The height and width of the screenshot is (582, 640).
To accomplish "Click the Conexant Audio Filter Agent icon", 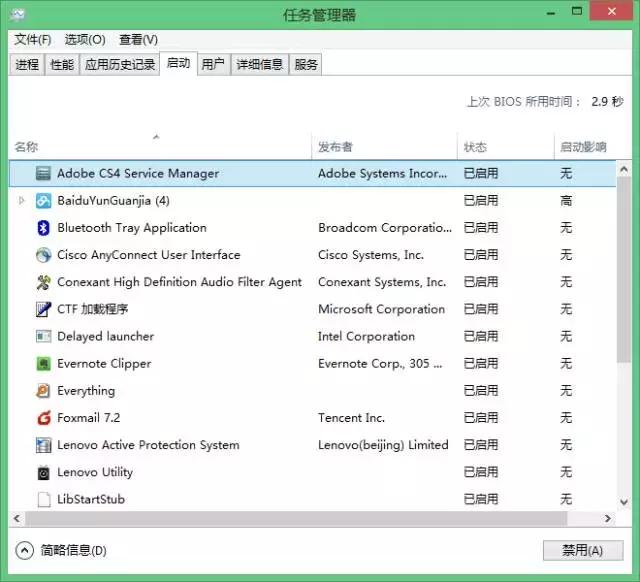I will [x=43, y=282].
